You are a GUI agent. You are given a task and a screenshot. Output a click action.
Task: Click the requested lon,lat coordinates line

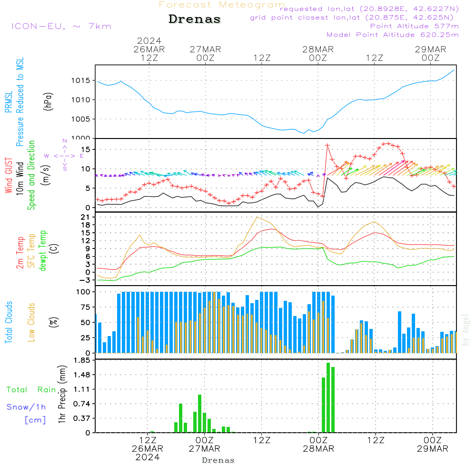(x=369, y=9)
